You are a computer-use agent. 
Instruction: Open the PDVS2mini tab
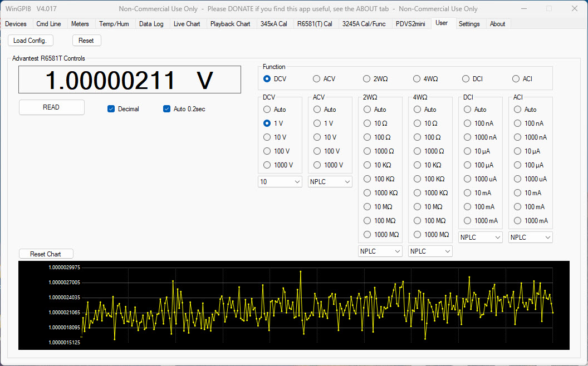[410, 24]
